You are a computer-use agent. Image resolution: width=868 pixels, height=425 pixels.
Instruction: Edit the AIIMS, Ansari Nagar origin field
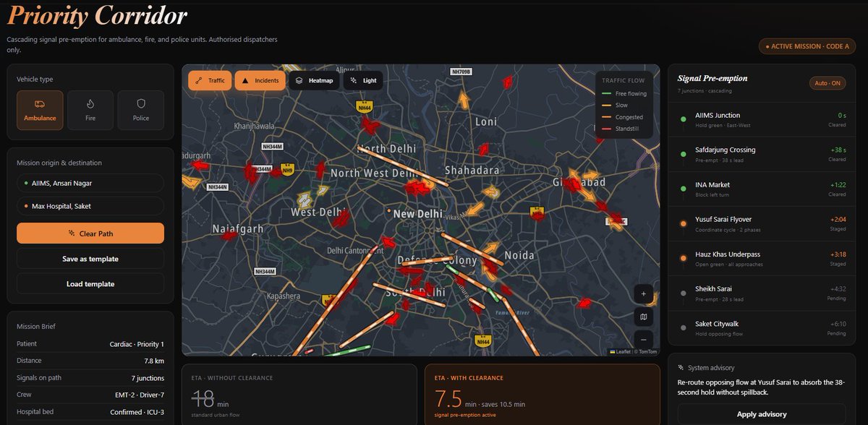pos(90,183)
